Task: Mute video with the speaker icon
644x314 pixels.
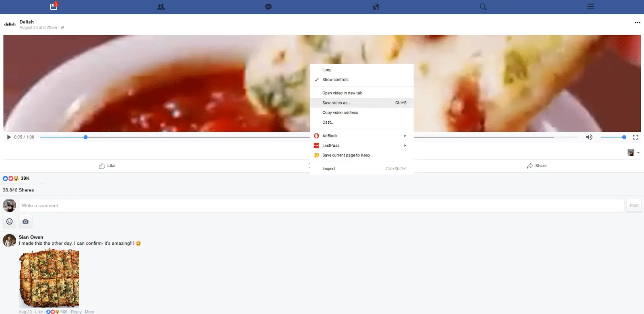Action: 589,137
